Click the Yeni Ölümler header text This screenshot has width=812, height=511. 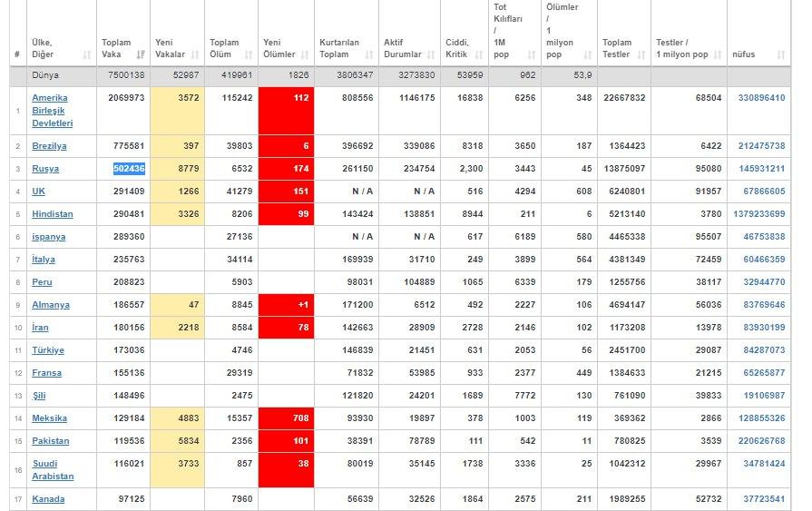point(279,48)
